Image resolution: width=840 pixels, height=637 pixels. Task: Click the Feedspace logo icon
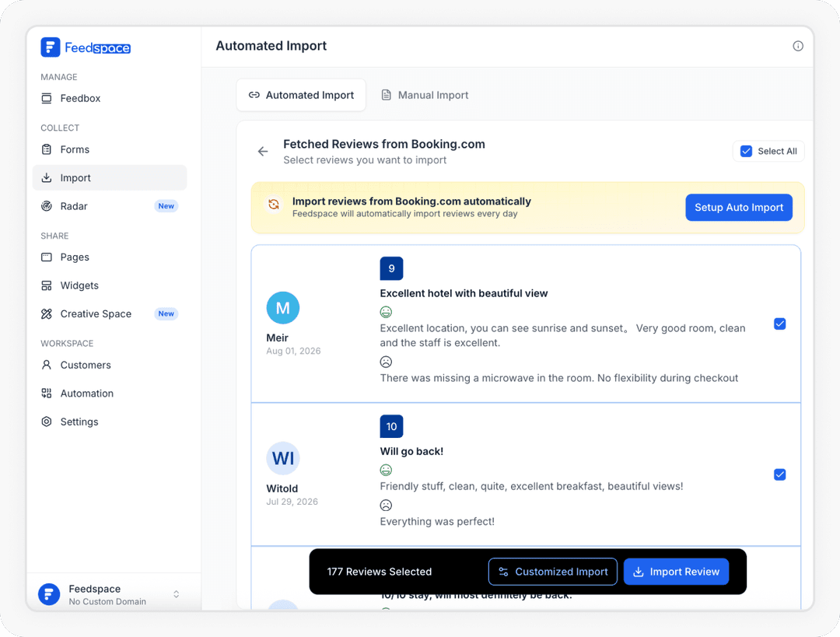click(x=51, y=47)
